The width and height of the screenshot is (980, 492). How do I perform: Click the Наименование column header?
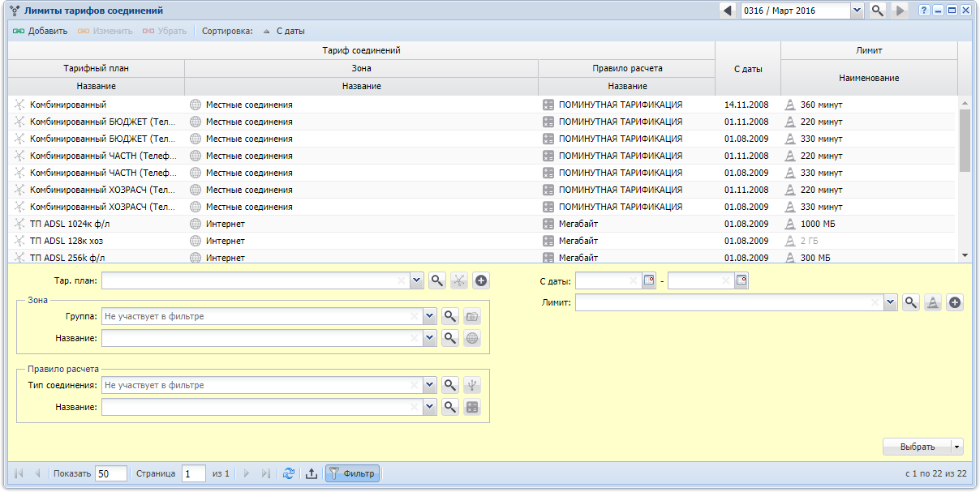point(869,78)
